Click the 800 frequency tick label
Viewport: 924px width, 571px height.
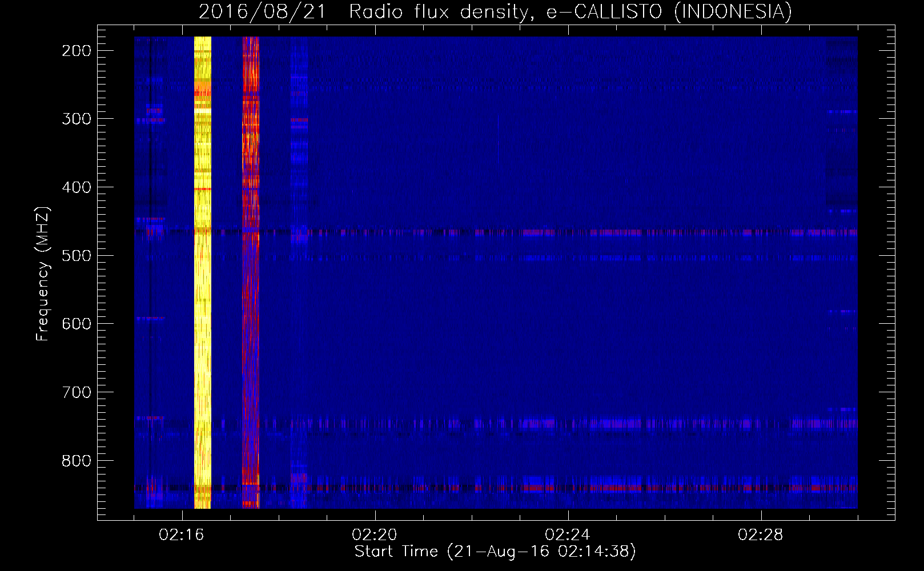click(77, 460)
